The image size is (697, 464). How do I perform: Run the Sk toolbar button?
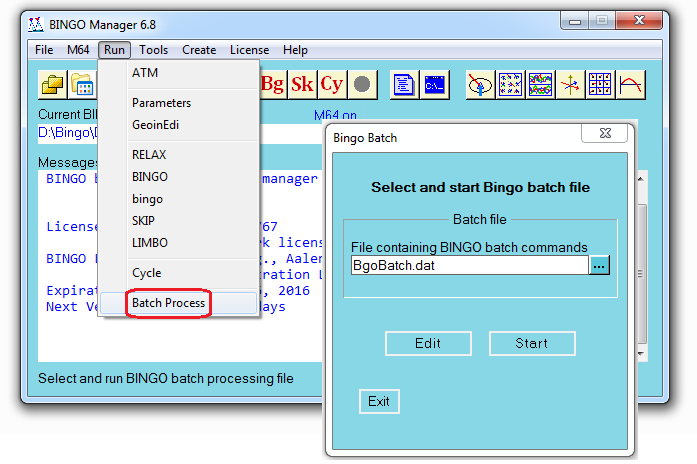[x=302, y=84]
